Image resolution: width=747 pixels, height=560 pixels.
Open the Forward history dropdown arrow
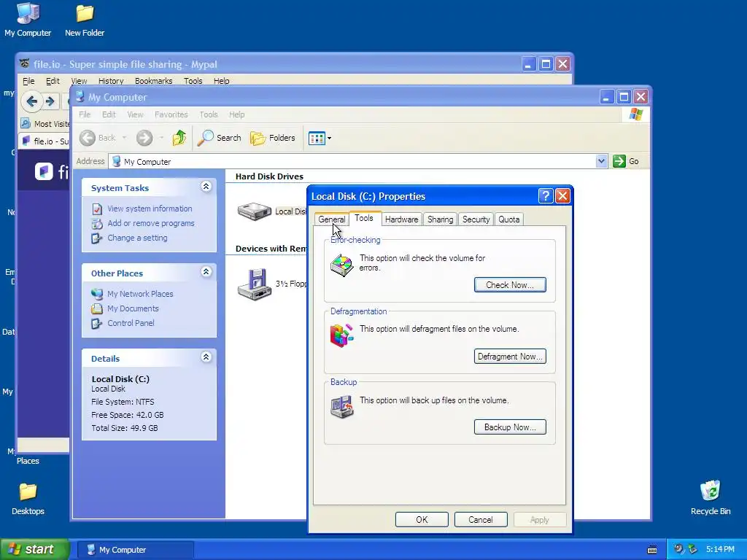161,138
